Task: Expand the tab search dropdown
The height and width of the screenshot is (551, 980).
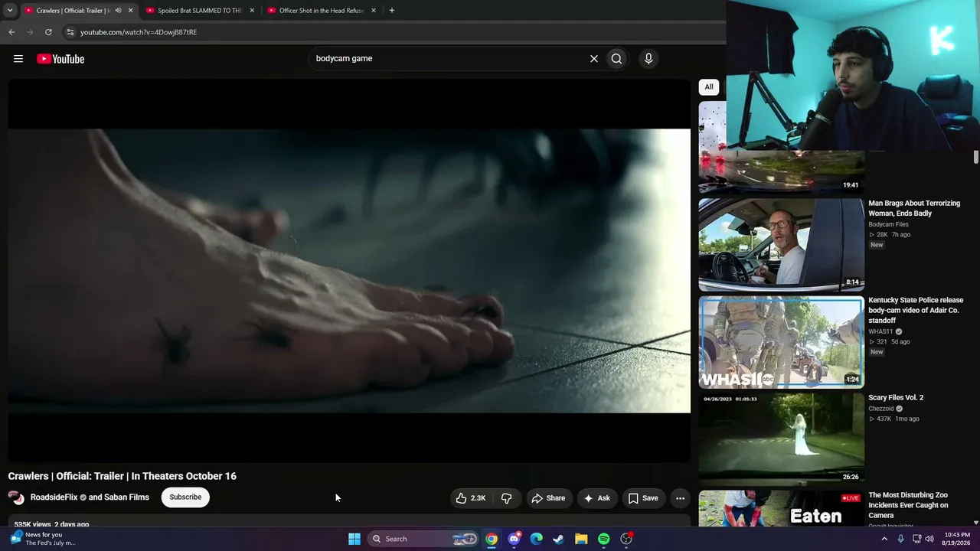Action: (10, 11)
